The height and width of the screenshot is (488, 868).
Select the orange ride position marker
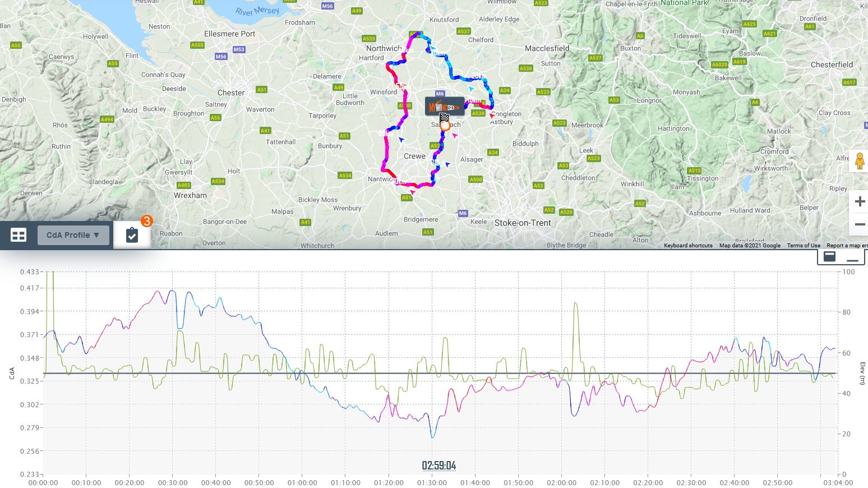pos(445,126)
